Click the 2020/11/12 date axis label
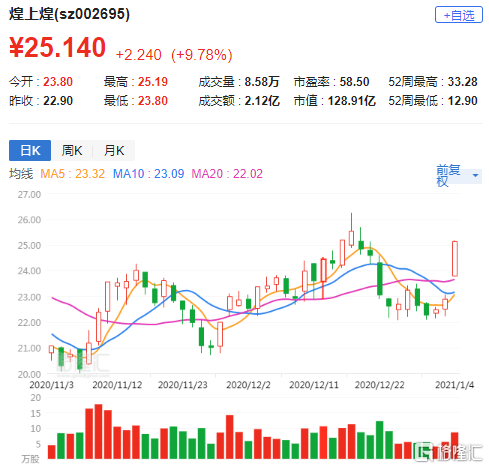489x469 pixels. coord(117,385)
